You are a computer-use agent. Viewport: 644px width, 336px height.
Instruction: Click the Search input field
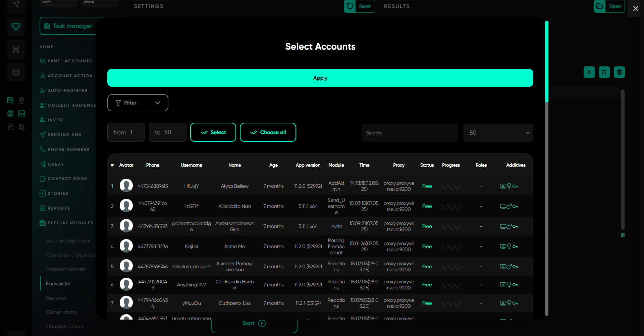(410, 133)
